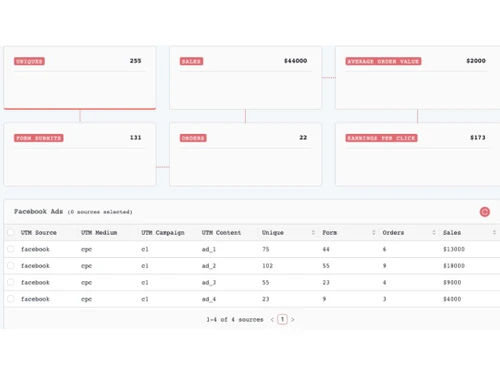Screen dimensions: 500x375
Task: Click the ad_4 content cell
Action: 209,299
